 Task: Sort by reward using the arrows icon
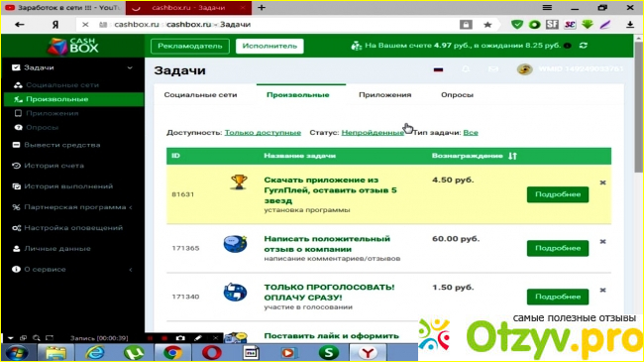pos(512,156)
